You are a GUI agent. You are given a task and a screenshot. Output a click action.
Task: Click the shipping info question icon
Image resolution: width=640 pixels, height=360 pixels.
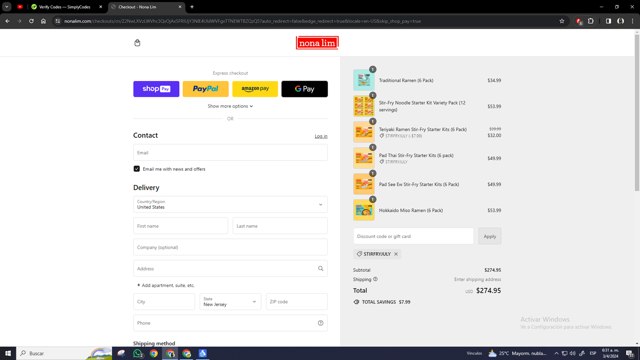pyautogui.click(x=375, y=279)
